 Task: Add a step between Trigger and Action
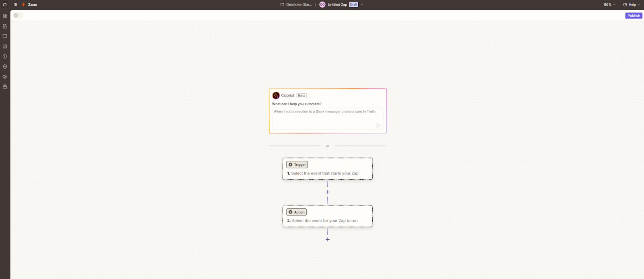tap(328, 192)
